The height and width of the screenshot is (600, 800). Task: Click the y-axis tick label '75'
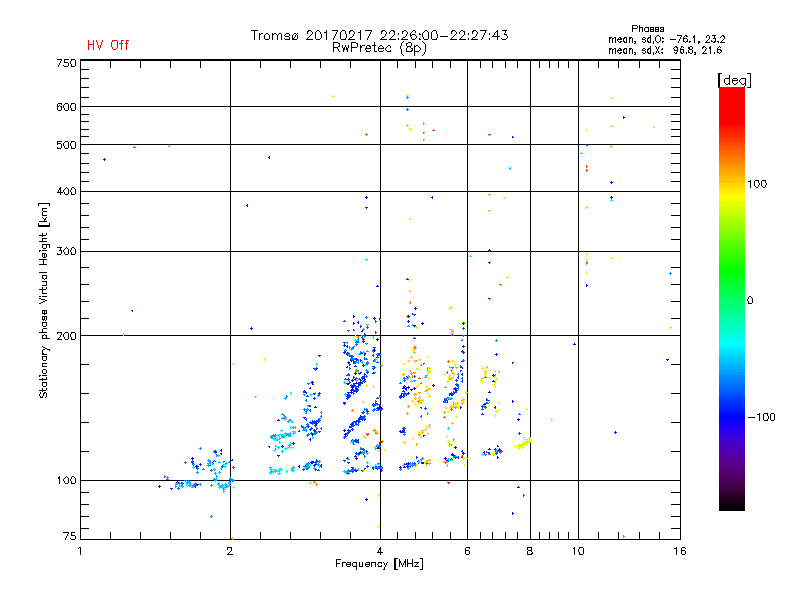coord(70,536)
